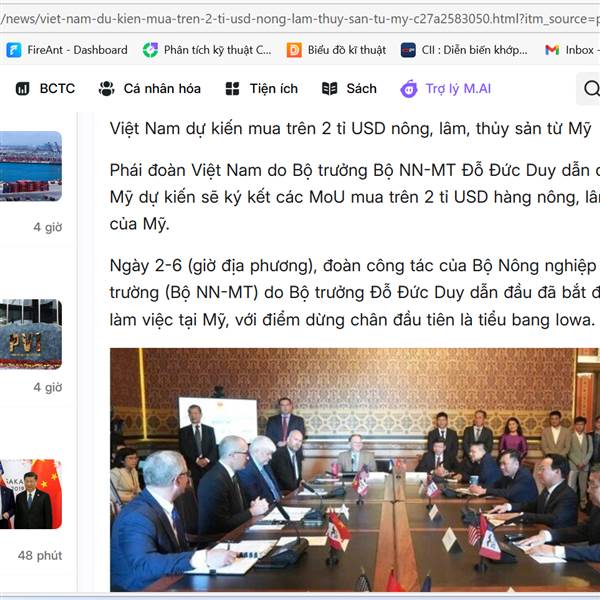
Task: Open the Cá nhân hóa menu
Action: coord(162,88)
